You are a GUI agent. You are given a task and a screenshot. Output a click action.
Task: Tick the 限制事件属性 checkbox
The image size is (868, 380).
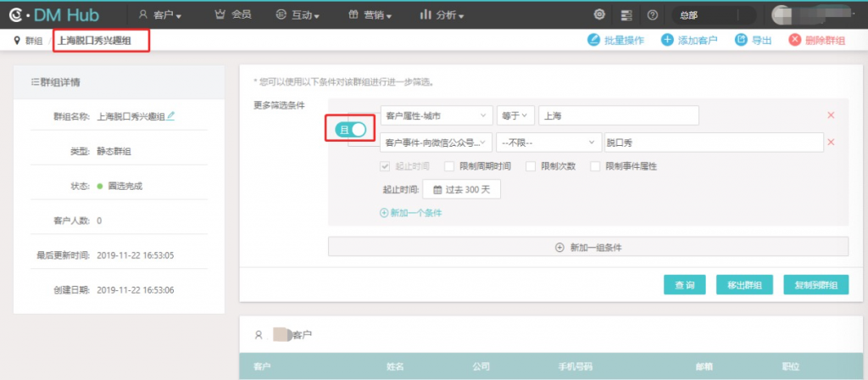[x=596, y=166]
